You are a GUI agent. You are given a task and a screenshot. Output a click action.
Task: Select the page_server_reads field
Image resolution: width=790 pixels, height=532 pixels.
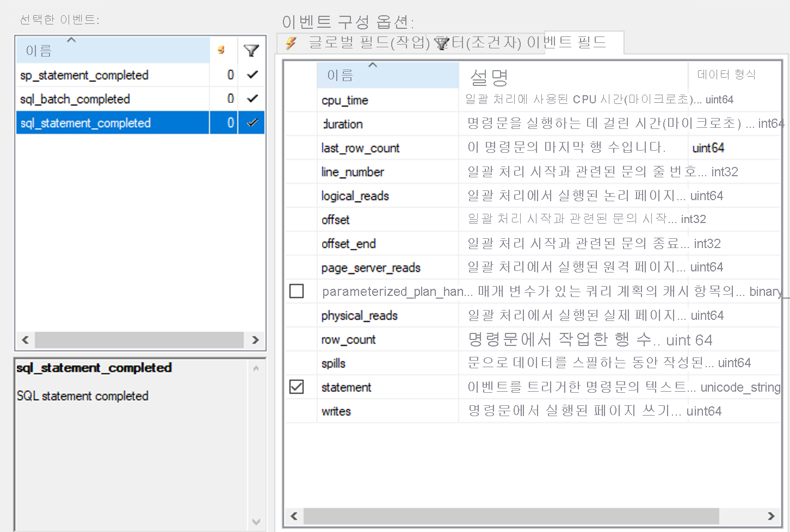[x=371, y=268]
